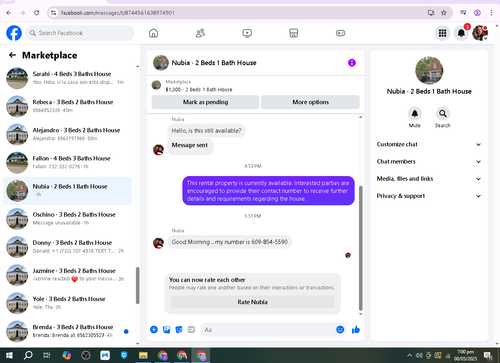Click the browser address bar URL
Screen dimensions: 500x363
pos(118,13)
